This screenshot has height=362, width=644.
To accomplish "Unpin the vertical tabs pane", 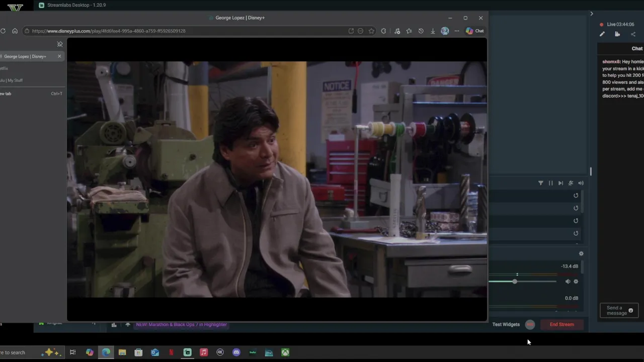I will [x=60, y=44].
